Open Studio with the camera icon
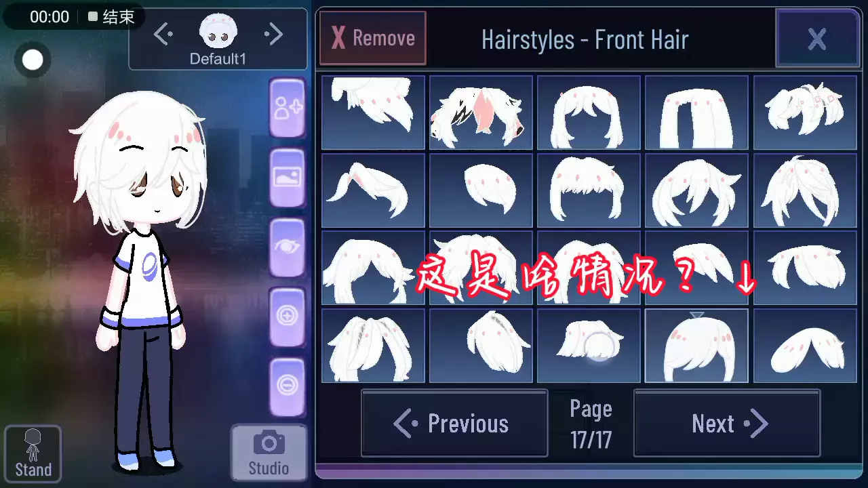The width and height of the screenshot is (868, 488). click(x=269, y=453)
